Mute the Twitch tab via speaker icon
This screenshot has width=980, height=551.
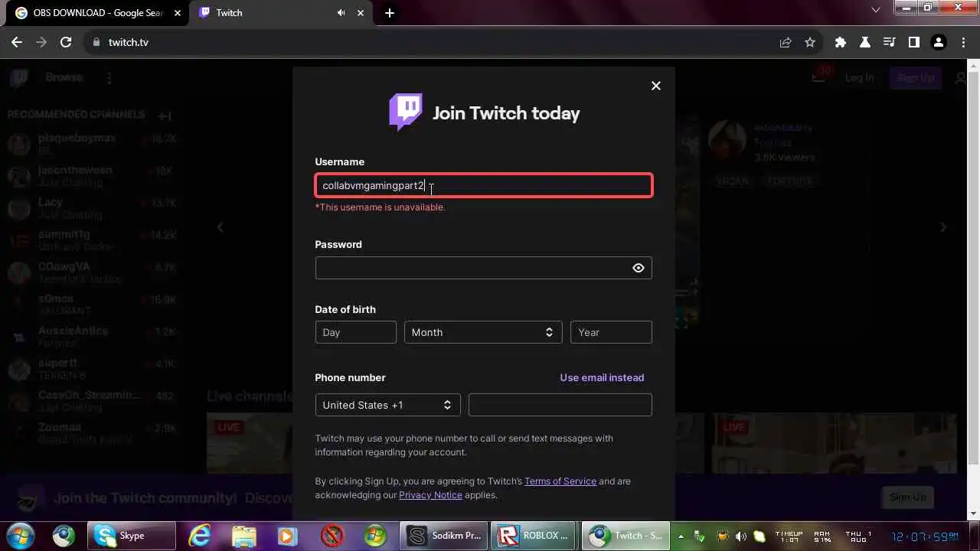click(341, 12)
